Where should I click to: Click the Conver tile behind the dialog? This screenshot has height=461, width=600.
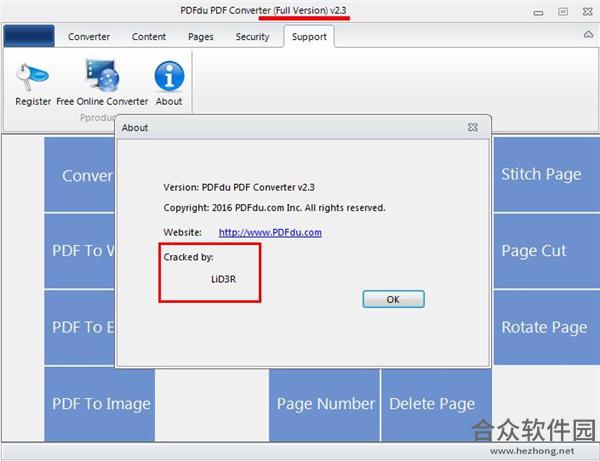pyautogui.click(x=80, y=174)
